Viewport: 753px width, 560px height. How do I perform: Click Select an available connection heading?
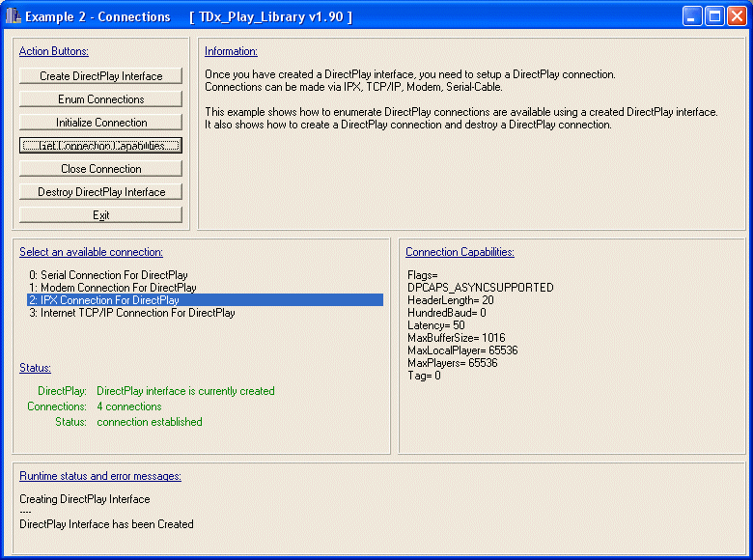click(x=92, y=252)
